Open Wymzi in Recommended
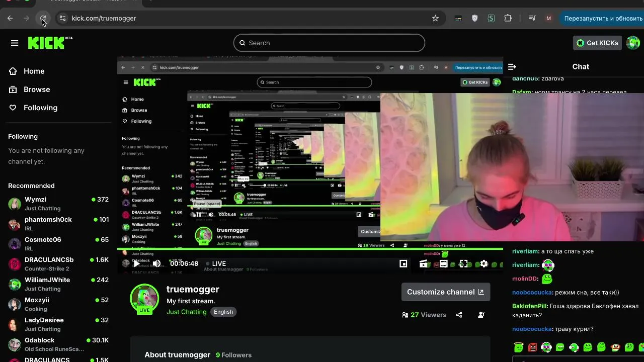Image resolution: width=644 pixels, height=362 pixels. [58, 203]
